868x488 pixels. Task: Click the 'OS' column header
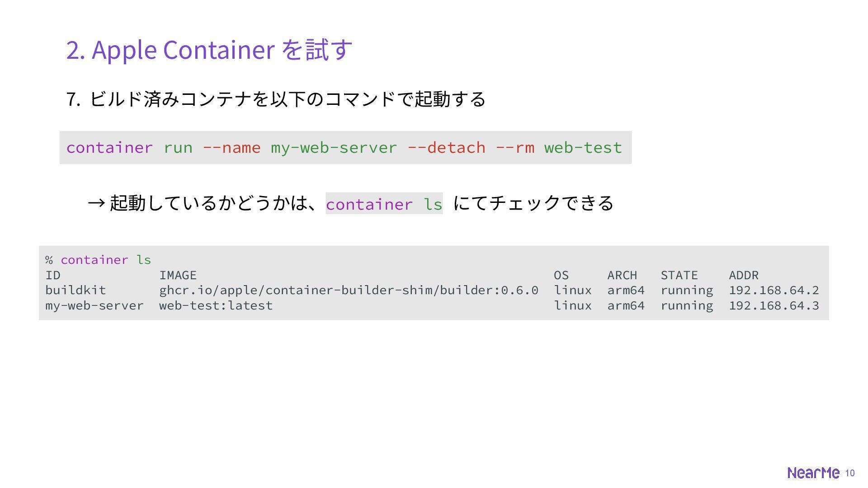click(x=561, y=275)
